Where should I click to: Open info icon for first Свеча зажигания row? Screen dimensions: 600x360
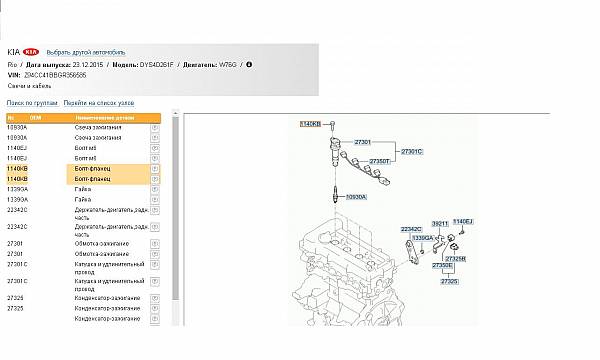(155, 128)
